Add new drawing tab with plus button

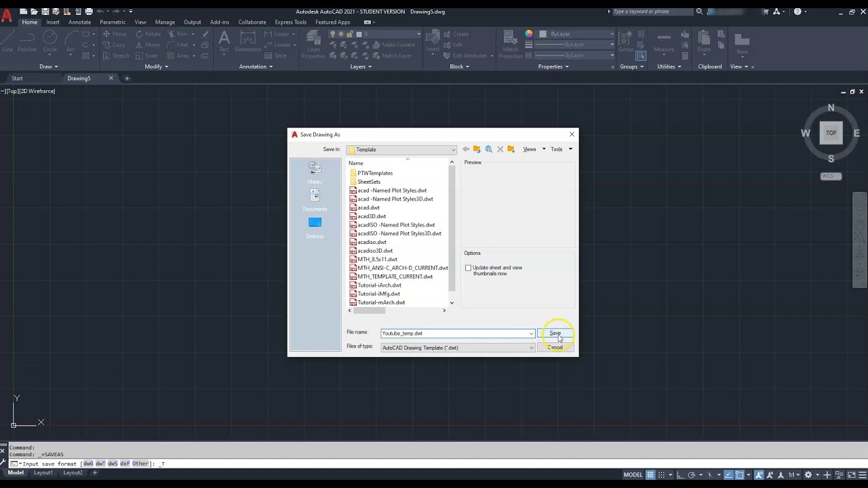[127, 79]
